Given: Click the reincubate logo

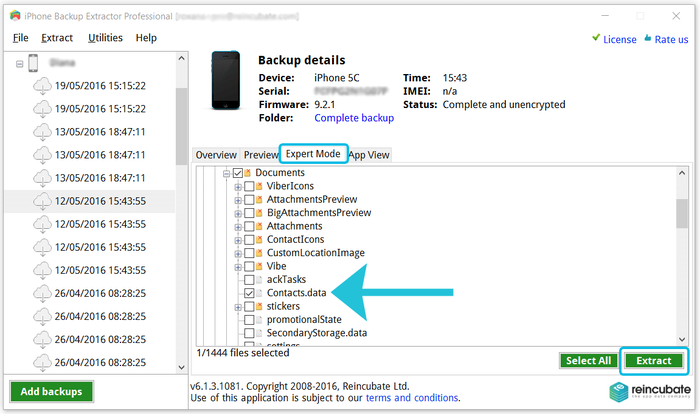Looking at the screenshot, I should tap(650, 391).
